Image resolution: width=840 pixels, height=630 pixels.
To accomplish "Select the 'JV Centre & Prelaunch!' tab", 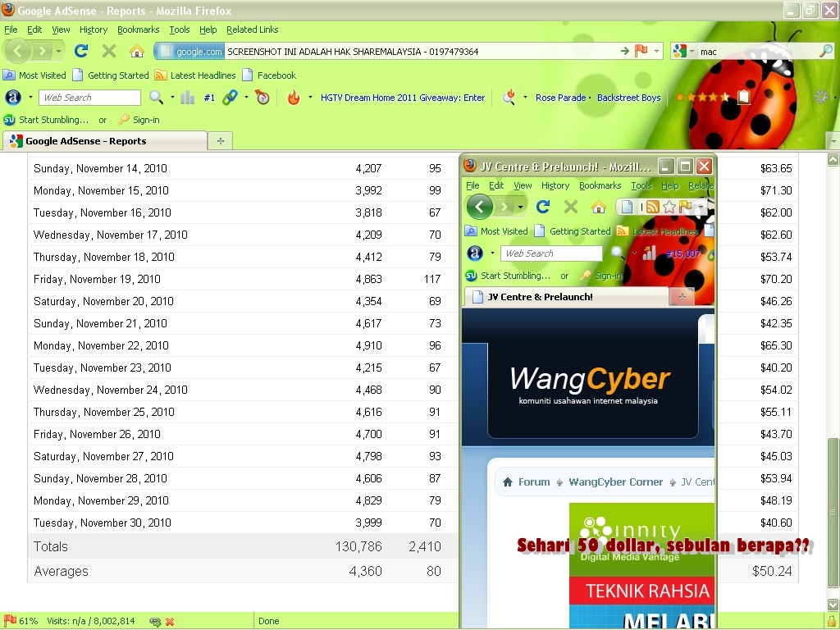I will pyautogui.click(x=568, y=297).
